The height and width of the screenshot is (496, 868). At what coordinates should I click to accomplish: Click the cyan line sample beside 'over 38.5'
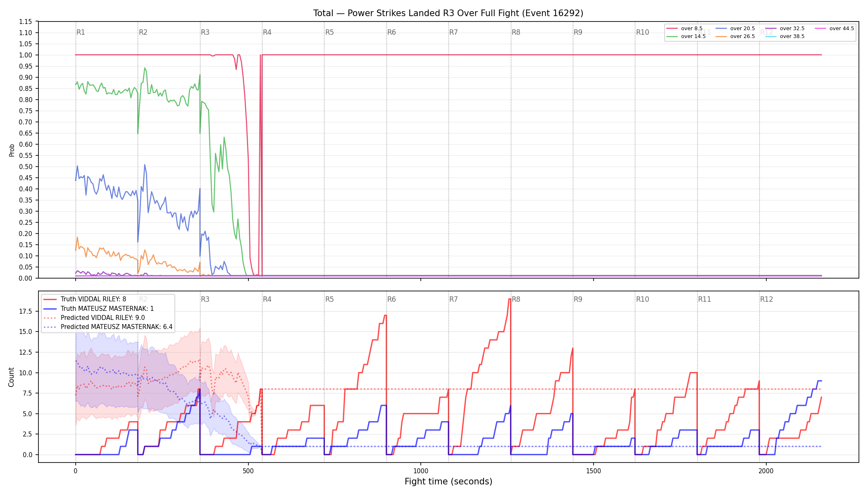[771, 36]
